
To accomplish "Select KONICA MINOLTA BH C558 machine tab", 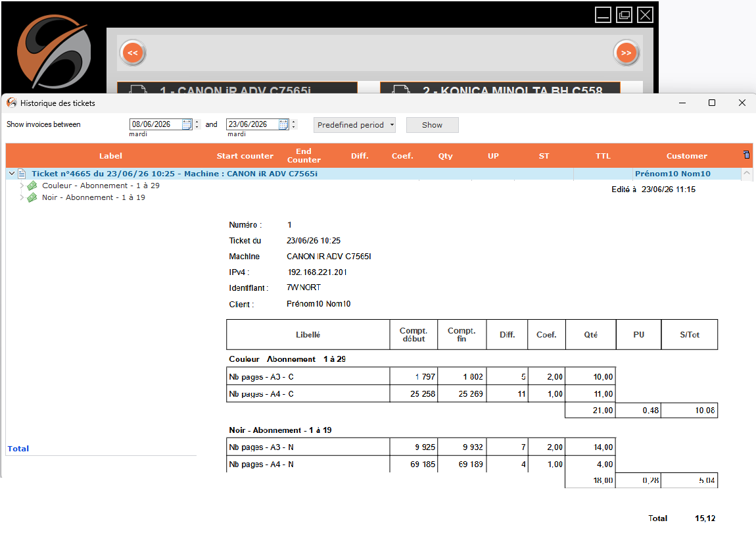I will (500, 88).
